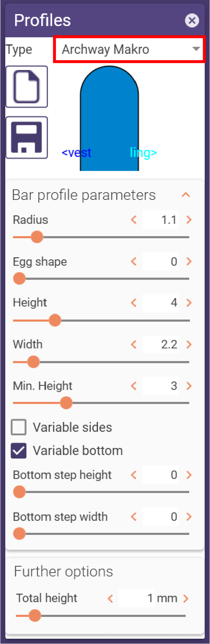Increase Width with right arrow
This screenshot has height=644, width=210.
(189, 345)
